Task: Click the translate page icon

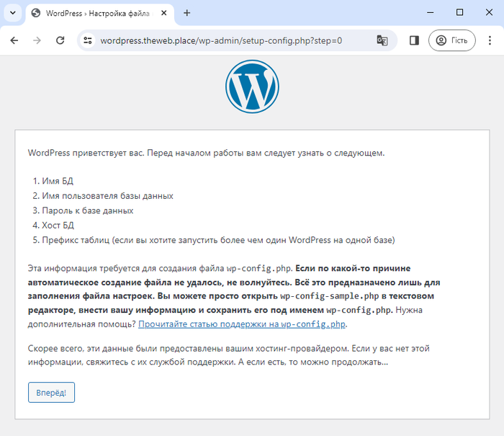Action: point(382,40)
